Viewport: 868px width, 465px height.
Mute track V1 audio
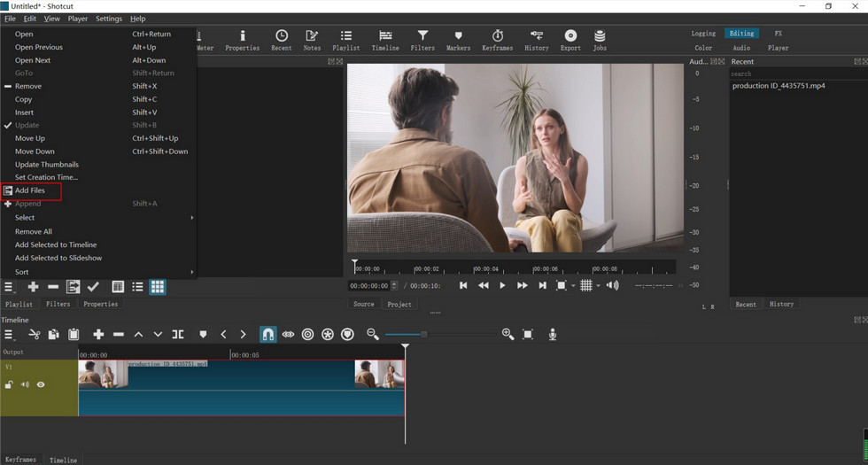(x=25, y=384)
